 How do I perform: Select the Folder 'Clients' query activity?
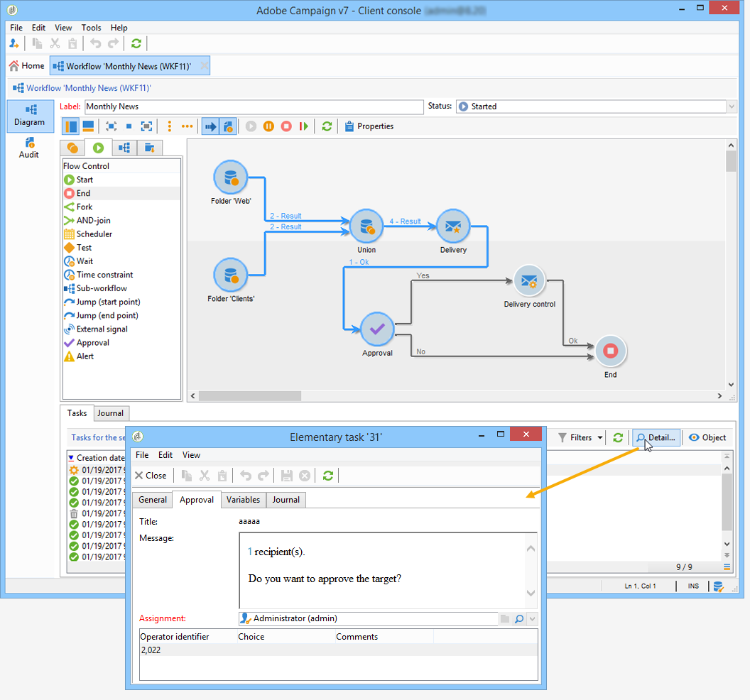coord(231,275)
